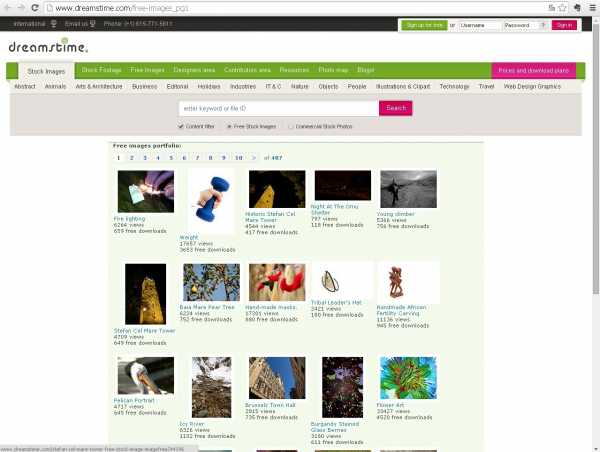Image resolution: width=600 pixels, height=452 pixels.
Task: Browse the Illustrations & Clipart category
Action: [403, 86]
